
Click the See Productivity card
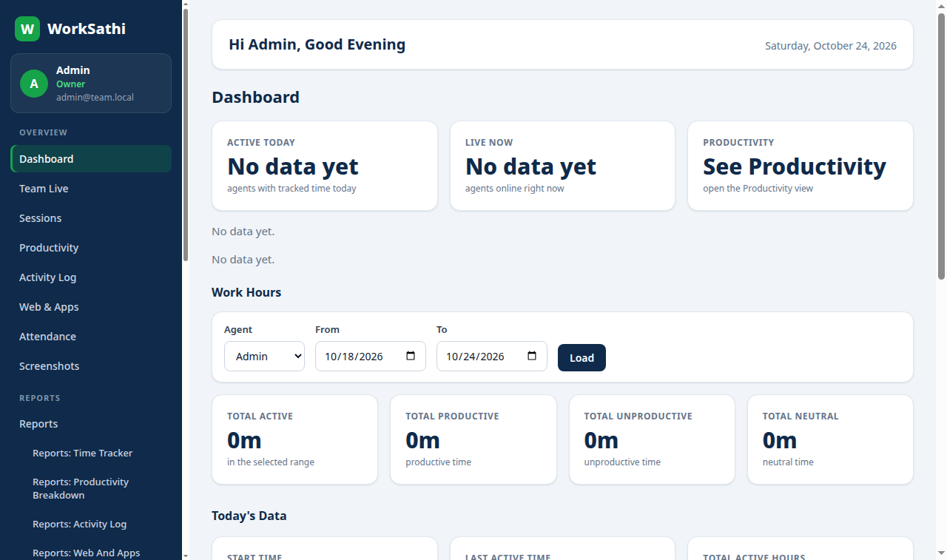801,166
